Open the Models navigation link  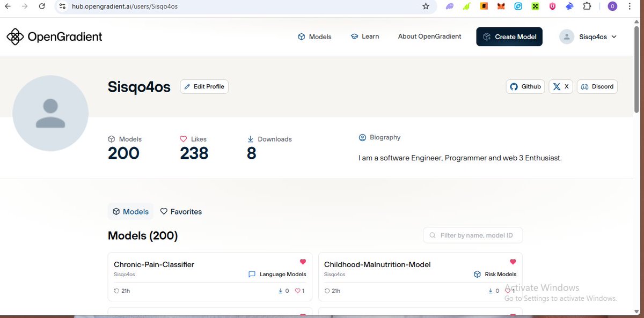coord(314,36)
